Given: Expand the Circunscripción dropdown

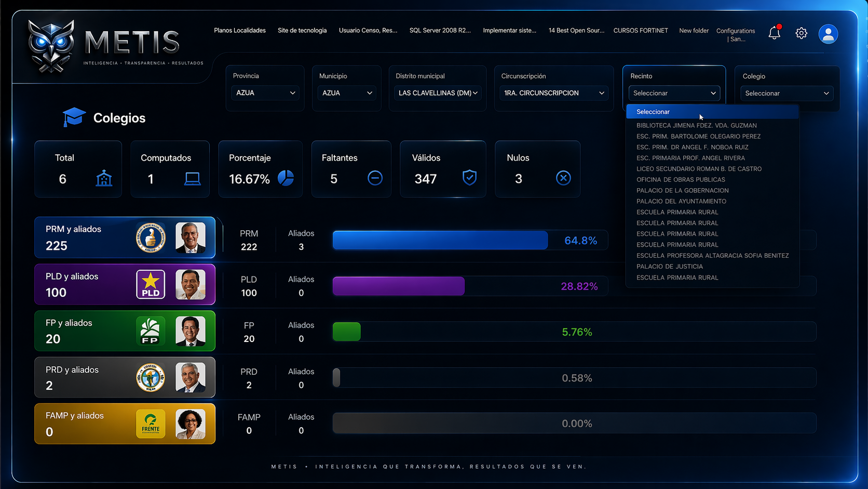Looking at the screenshot, I should tap(553, 93).
